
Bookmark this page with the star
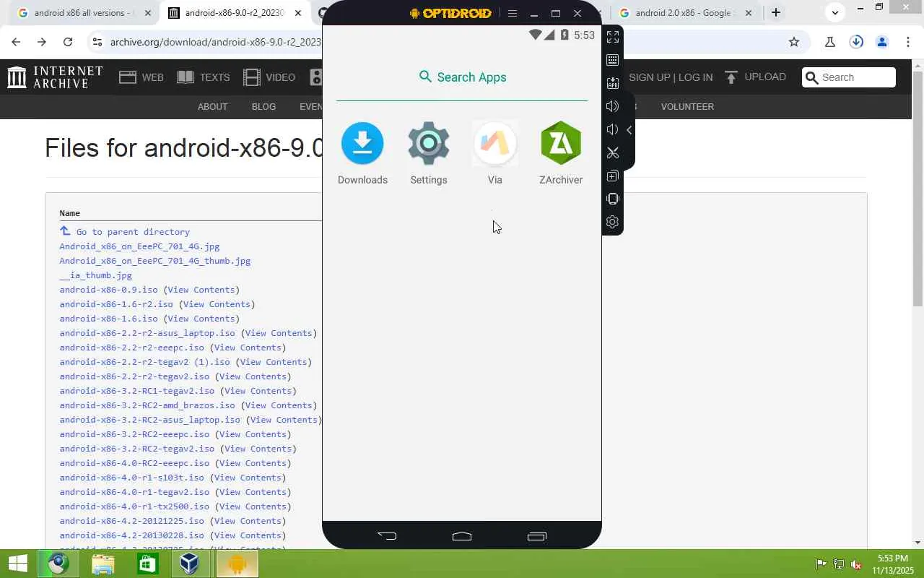(x=794, y=42)
